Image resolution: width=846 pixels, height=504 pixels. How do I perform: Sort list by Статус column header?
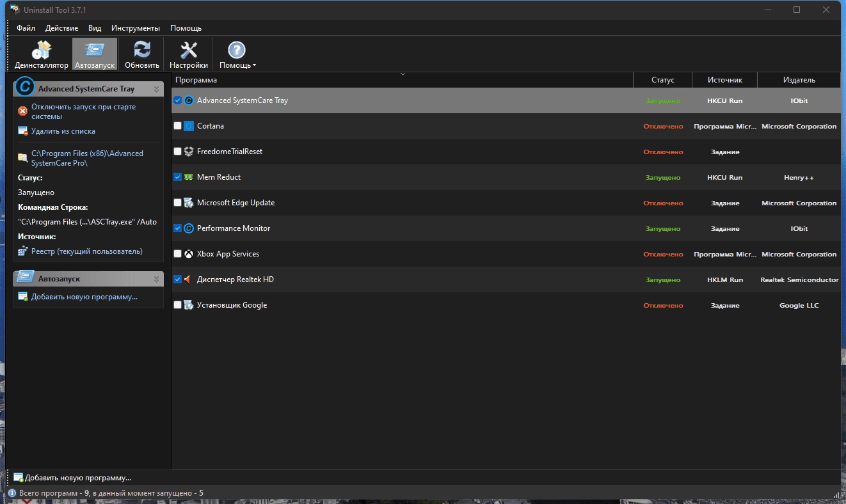click(663, 80)
